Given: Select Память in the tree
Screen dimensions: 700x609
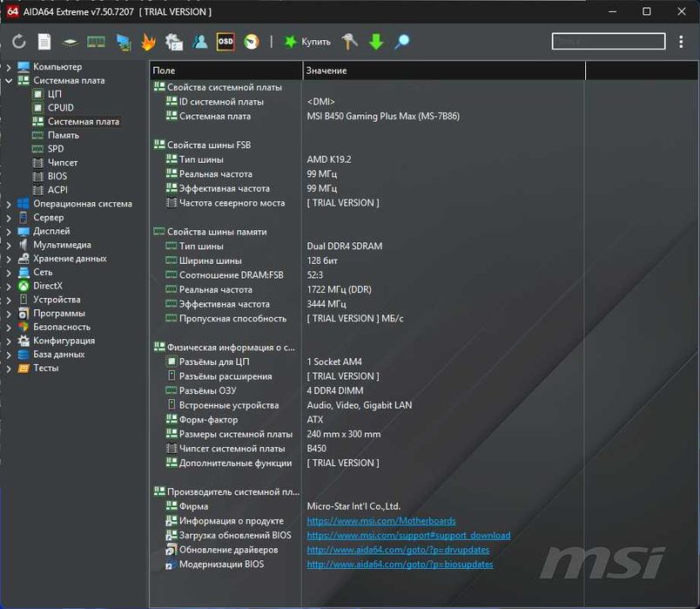Looking at the screenshot, I should pyautogui.click(x=63, y=135).
